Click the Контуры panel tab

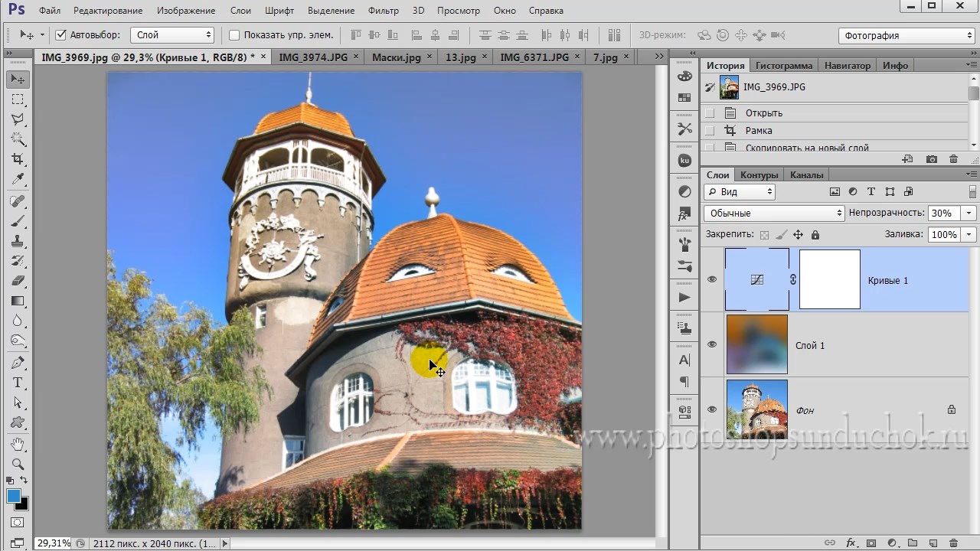point(759,174)
